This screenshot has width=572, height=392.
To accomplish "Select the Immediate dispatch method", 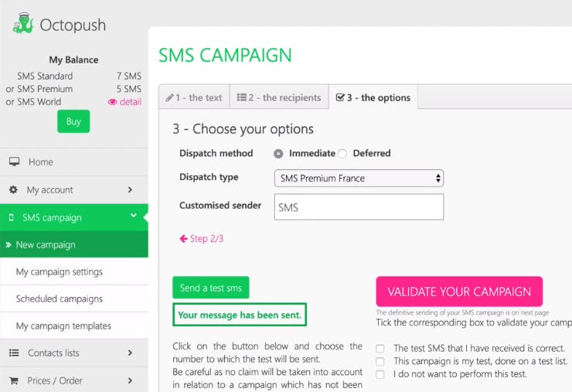I will click(278, 154).
